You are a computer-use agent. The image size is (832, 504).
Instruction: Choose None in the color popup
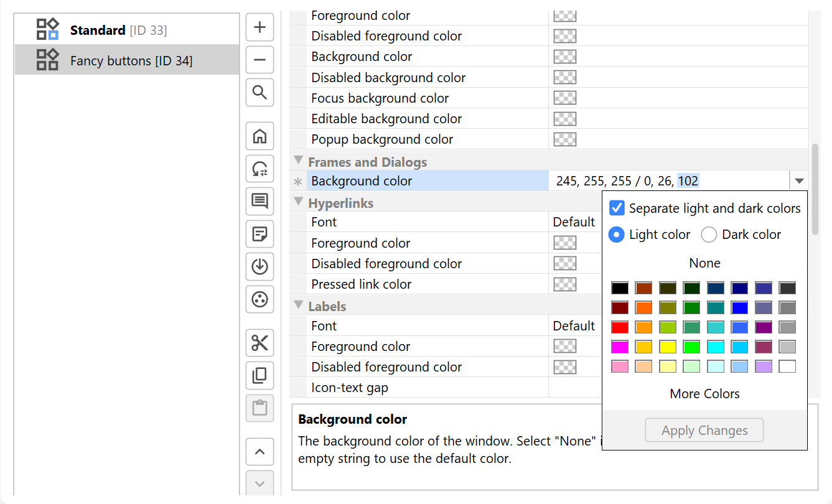click(x=704, y=263)
